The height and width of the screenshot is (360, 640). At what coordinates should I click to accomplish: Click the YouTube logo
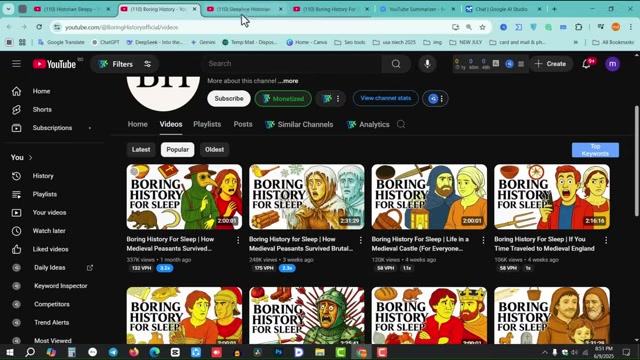pos(54,64)
